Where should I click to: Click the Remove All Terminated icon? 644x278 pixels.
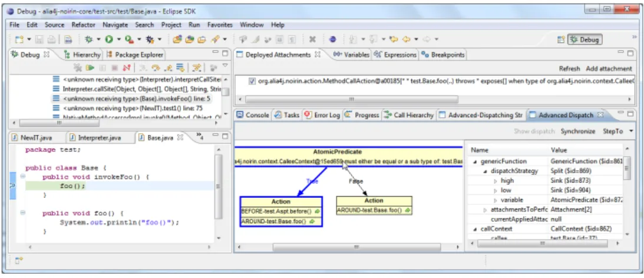[78, 68]
